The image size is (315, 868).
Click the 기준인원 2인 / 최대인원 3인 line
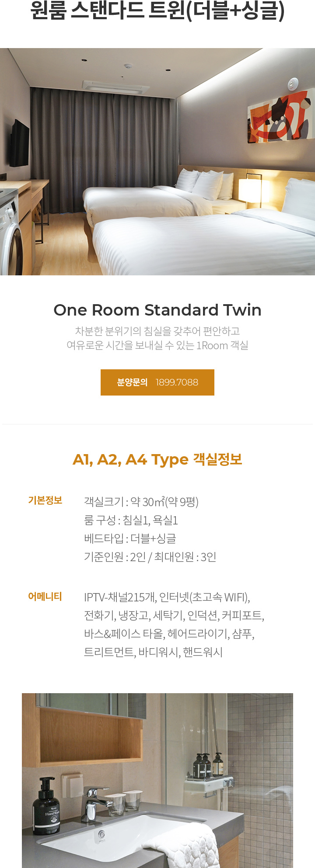click(150, 557)
